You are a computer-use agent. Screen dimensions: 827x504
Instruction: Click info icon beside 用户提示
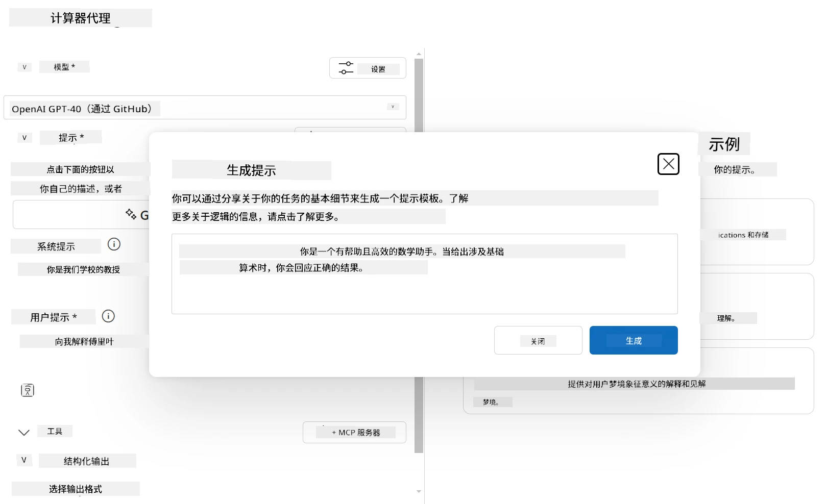pyautogui.click(x=108, y=316)
